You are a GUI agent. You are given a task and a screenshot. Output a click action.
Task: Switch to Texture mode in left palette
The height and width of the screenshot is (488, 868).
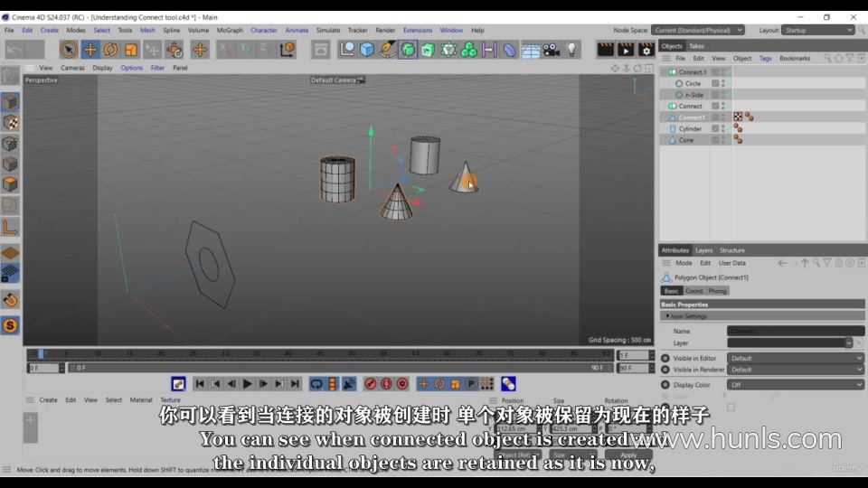coord(11,123)
